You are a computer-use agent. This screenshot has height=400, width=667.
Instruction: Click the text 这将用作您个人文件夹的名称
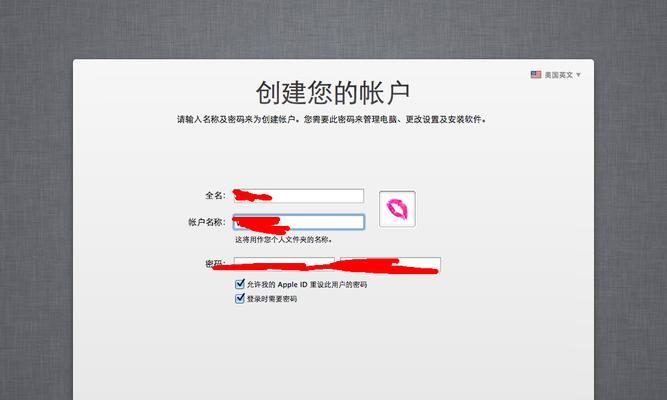tap(283, 240)
